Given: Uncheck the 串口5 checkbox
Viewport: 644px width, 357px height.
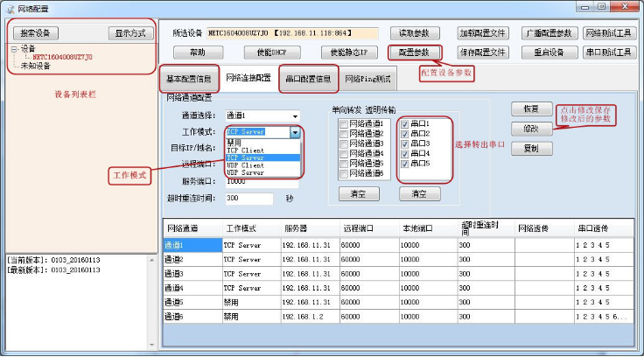Looking at the screenshot, I should [x=404, y=163].
